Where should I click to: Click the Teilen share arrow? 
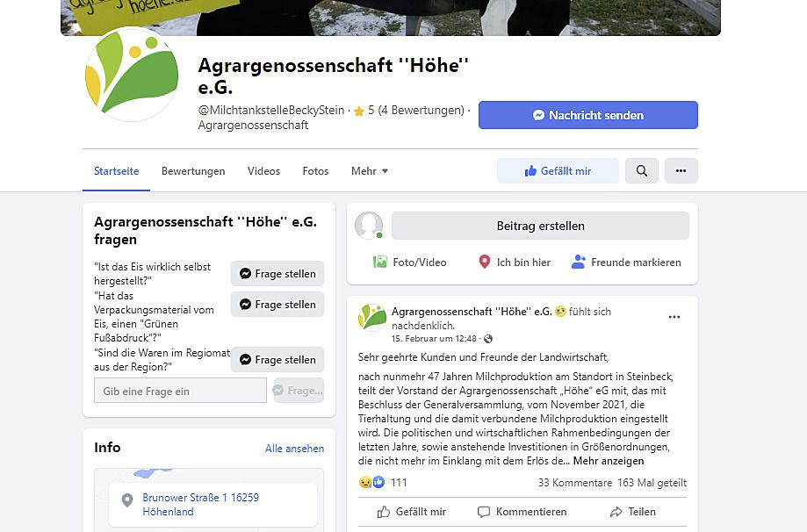pyautogui.click(x=616, y=512)
